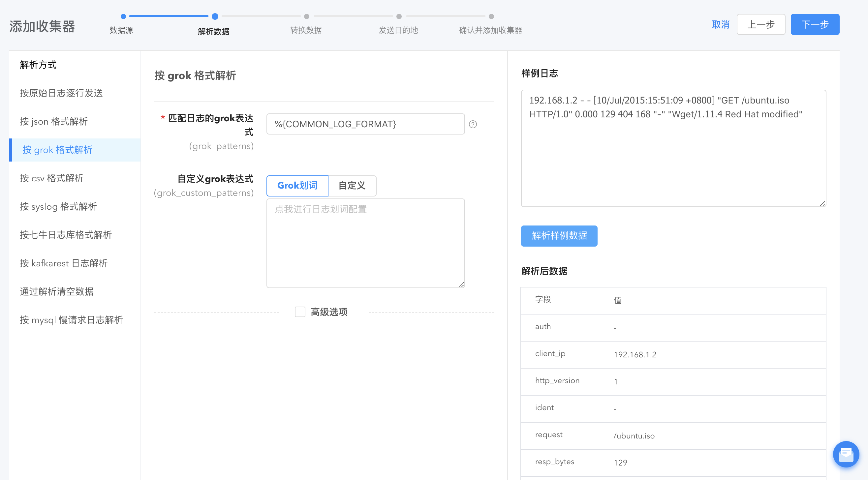Click the 点我进行日志划词配置 text area
Image resolution: width=868 pixels, height=480 pixels.
[365, 243]
